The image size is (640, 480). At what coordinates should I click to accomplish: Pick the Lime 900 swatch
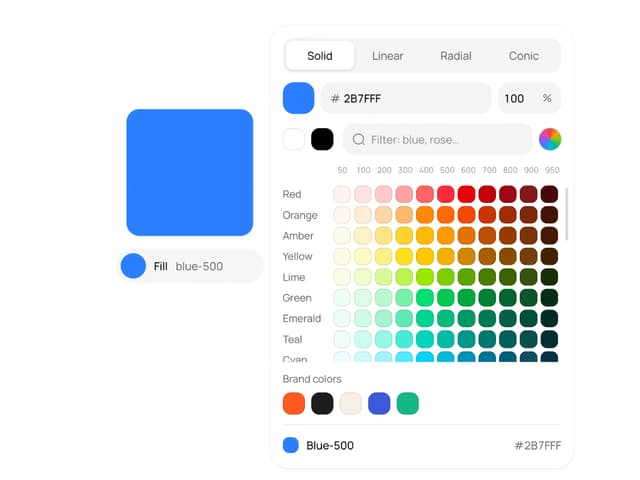529,277
